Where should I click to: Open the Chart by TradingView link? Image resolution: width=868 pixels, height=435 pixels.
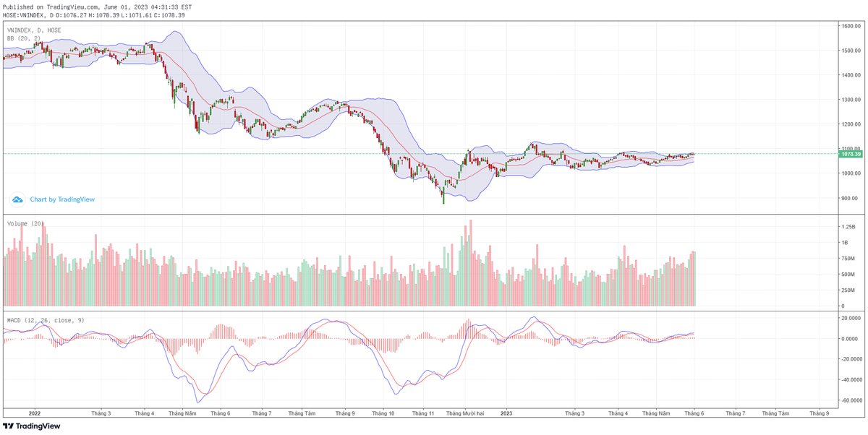tap(62, 199)
